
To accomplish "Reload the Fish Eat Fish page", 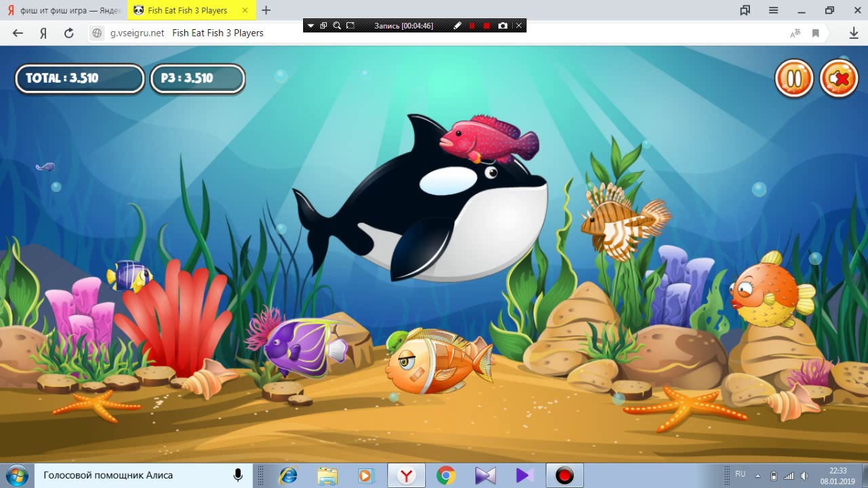I will [68, 33].
